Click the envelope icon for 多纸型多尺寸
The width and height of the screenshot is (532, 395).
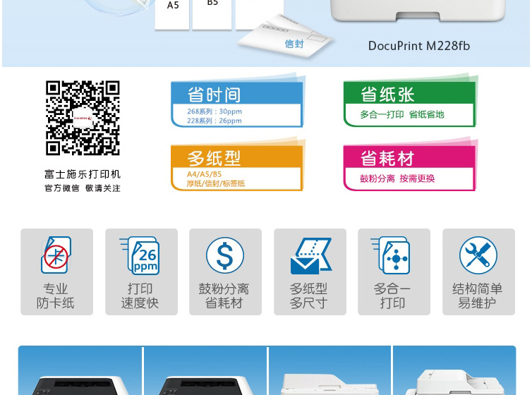(310, 256)
